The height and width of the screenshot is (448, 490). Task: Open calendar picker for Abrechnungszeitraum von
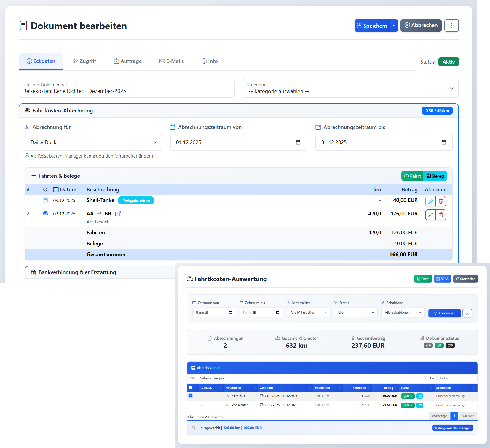tap(298, 142)
